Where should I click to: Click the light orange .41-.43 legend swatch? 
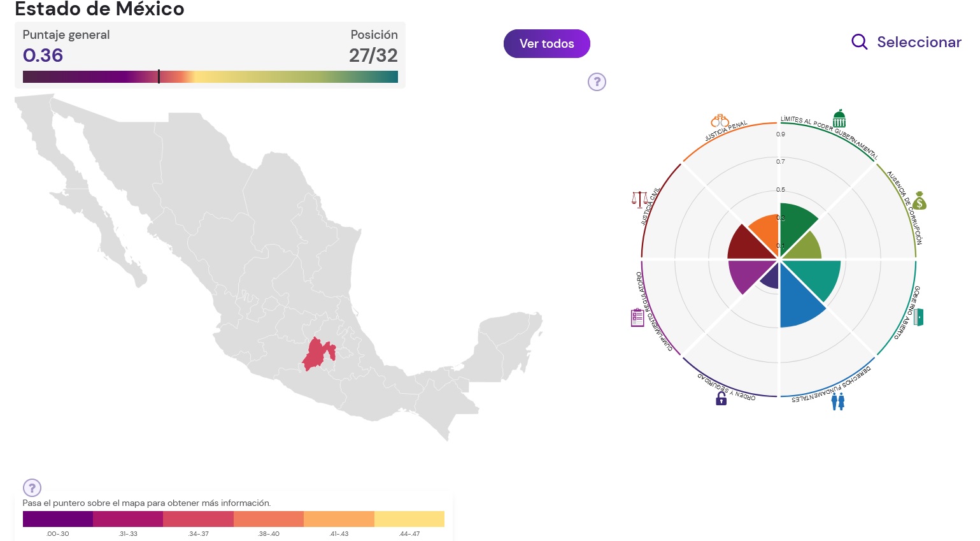click(x=339, y=519)
